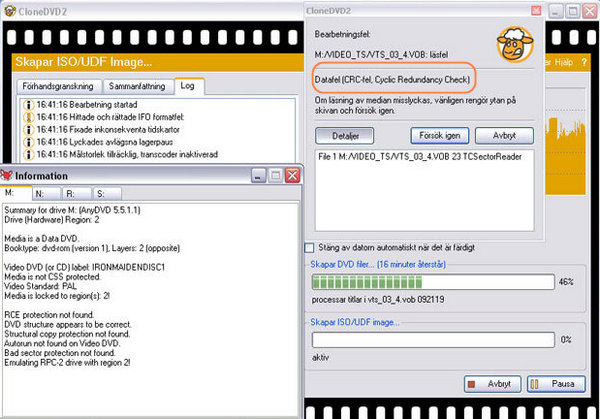
Task: Click 'Bad sector protection not found.' line
Action: (x=60, y=353)
